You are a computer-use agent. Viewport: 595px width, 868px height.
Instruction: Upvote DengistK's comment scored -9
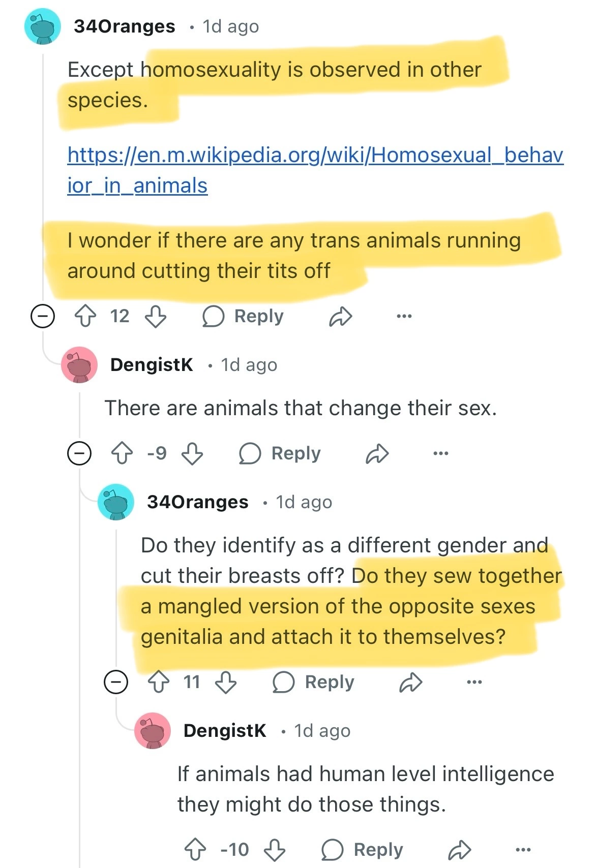pos(122,453)
